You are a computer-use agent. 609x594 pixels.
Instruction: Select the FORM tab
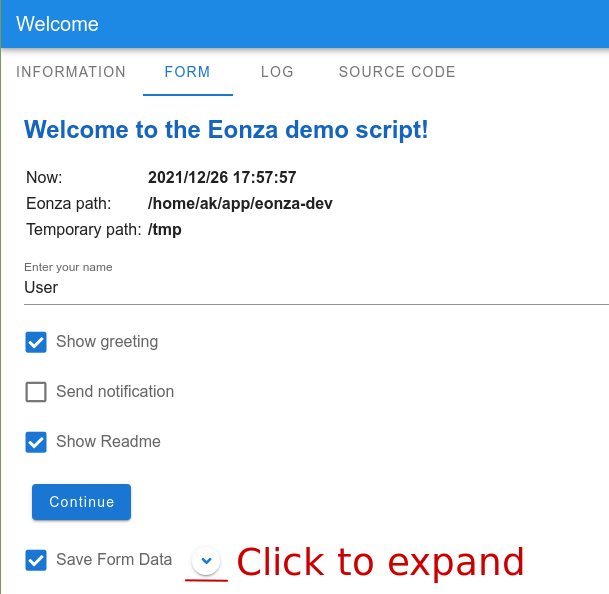point(188,72)
